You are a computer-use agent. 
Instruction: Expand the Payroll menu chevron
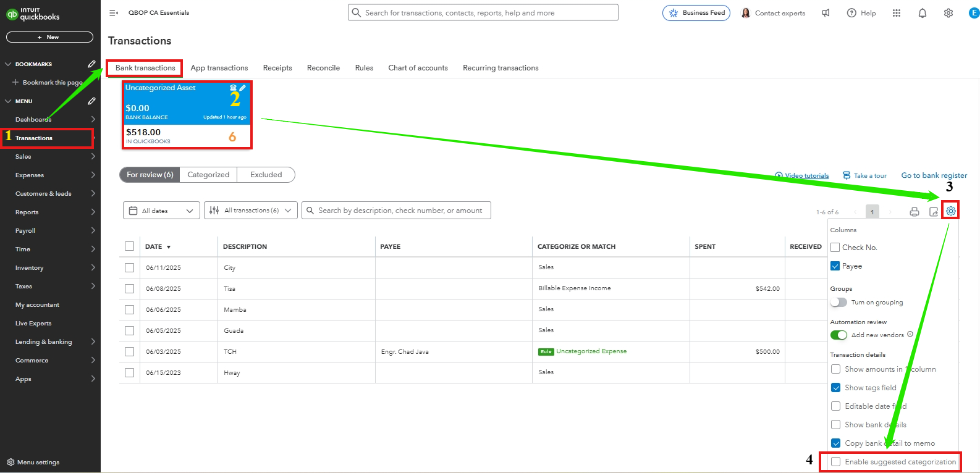point(93,230)
